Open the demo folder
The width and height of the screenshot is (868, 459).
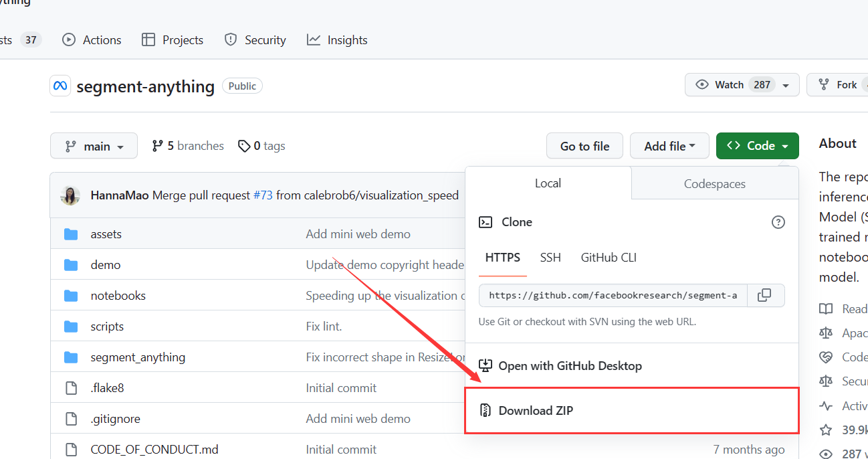[x=106, y=265]
